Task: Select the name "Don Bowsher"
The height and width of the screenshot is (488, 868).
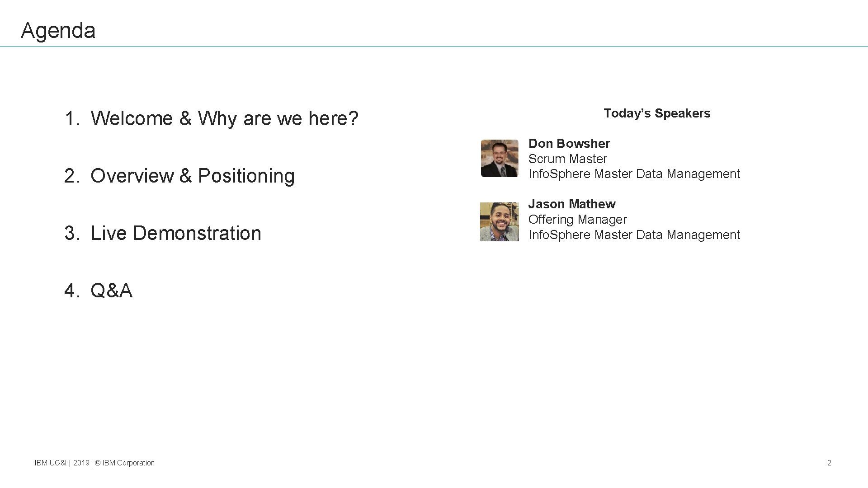Action: click(569, 144)
